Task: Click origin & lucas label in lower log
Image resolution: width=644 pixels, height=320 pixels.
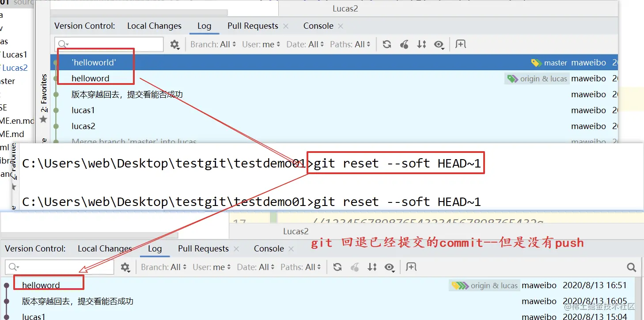Action: click(494, 286)
